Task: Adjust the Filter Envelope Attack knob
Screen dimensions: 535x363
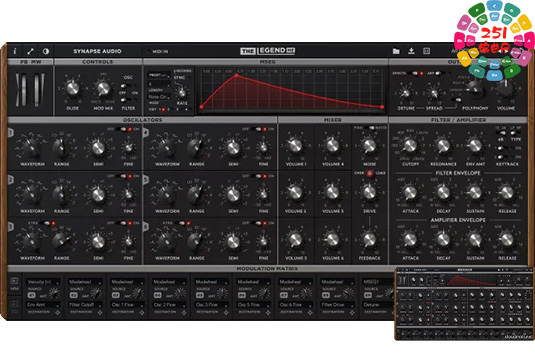Action: click(410, 192)
